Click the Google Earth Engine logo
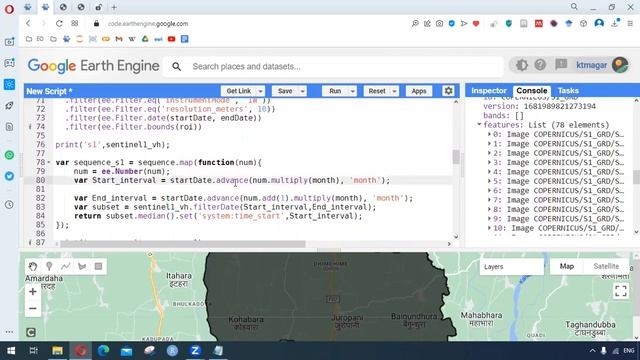 [93, 66]
